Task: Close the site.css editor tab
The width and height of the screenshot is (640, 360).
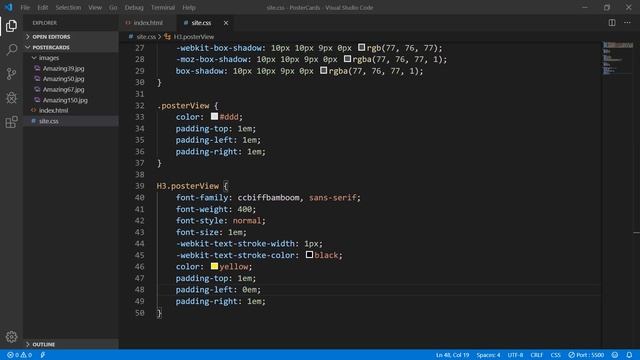Action: coord(226,23)
